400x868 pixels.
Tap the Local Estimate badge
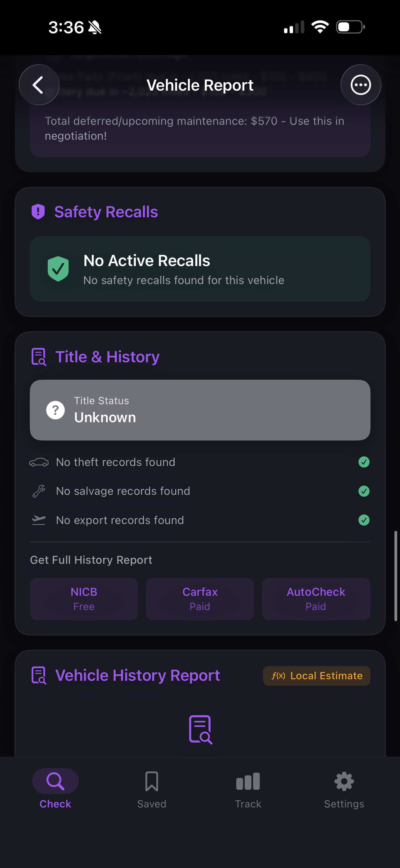click(x=316, y=676)
